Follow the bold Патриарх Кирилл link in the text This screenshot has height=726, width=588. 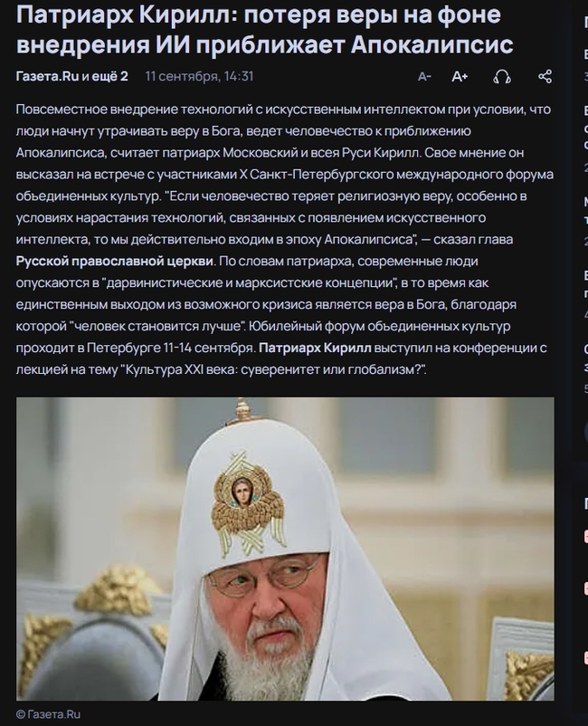click(x=315, y=348)
